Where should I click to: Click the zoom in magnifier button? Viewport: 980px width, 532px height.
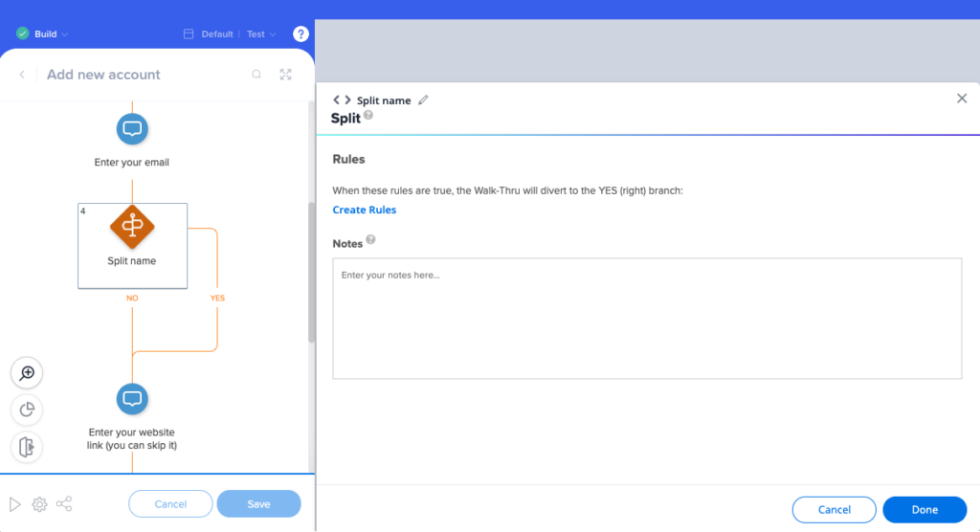(x=27, y=373)
